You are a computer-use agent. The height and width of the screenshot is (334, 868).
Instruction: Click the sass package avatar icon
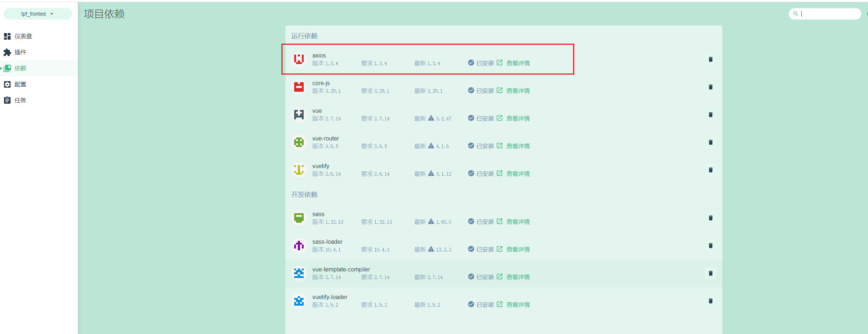(x=299, y=218)
